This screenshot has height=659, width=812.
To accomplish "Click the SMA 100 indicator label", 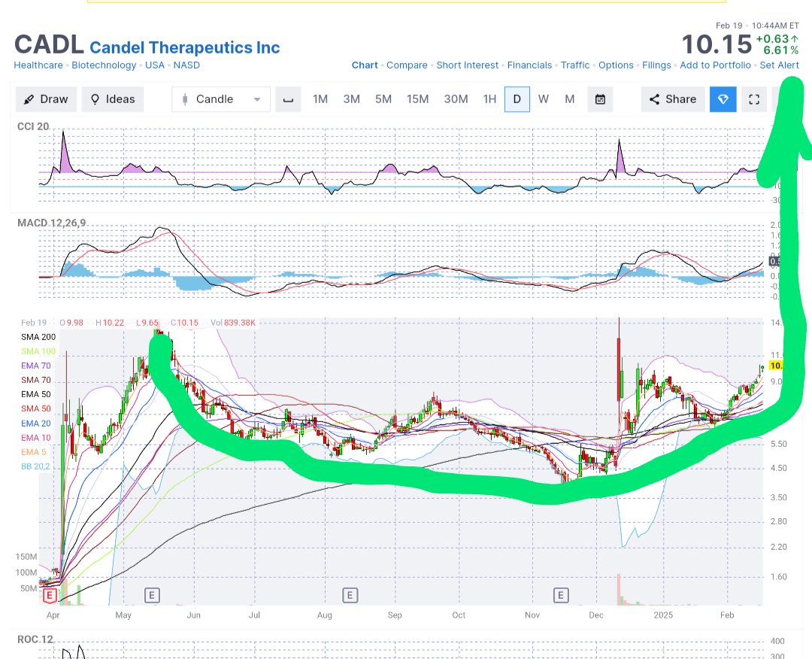I will point(38,351).
